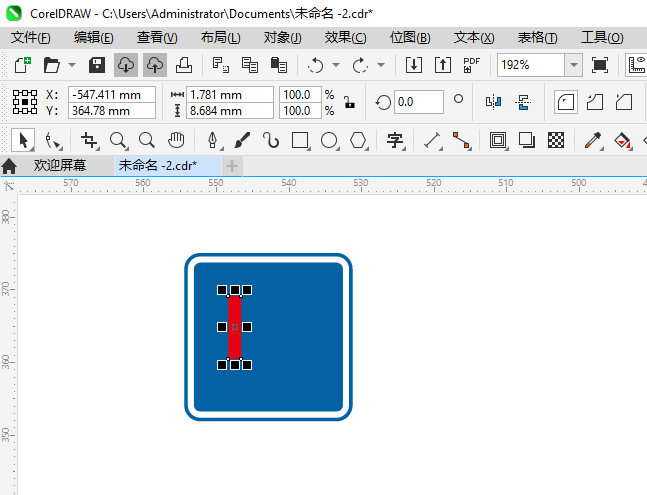Click the cloud upload icon
Image resolution: width=647 pixels, height=495 pixels.
click(x=155, y=65)
